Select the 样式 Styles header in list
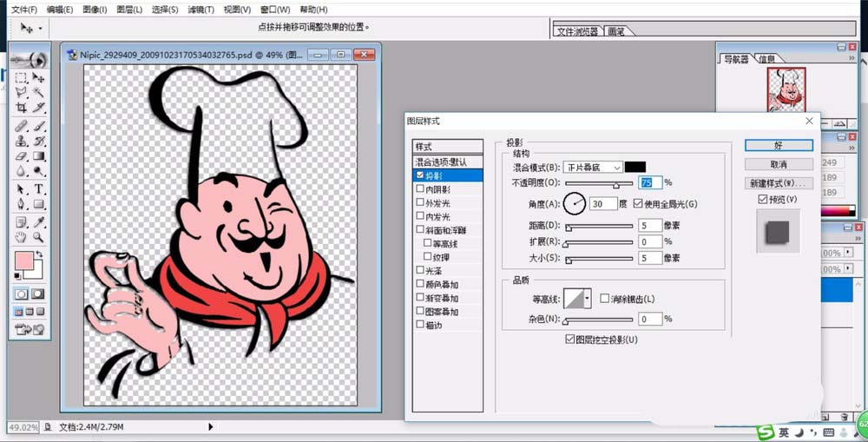This screenshot has width=868, height=442. [x=448, y=147]
